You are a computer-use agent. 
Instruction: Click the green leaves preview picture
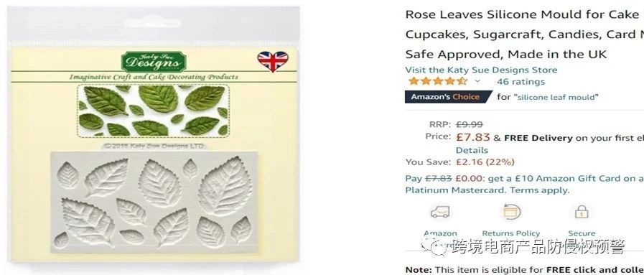pos(153,111)
